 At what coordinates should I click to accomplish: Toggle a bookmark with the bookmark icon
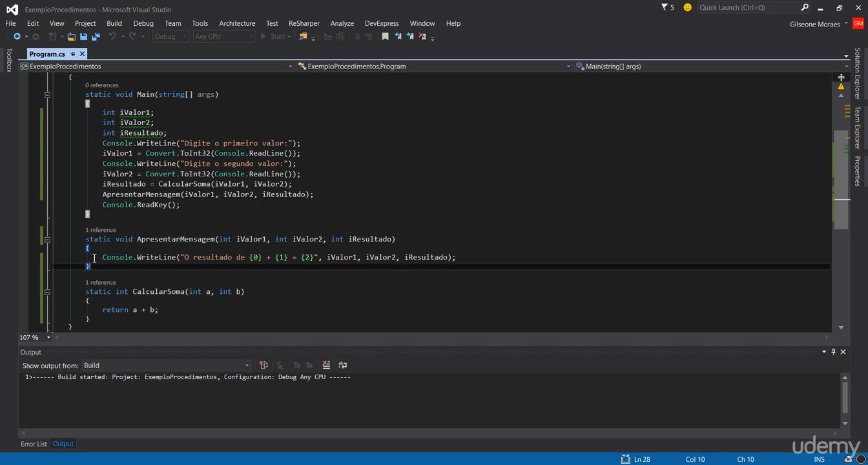[x=386, y=37]
